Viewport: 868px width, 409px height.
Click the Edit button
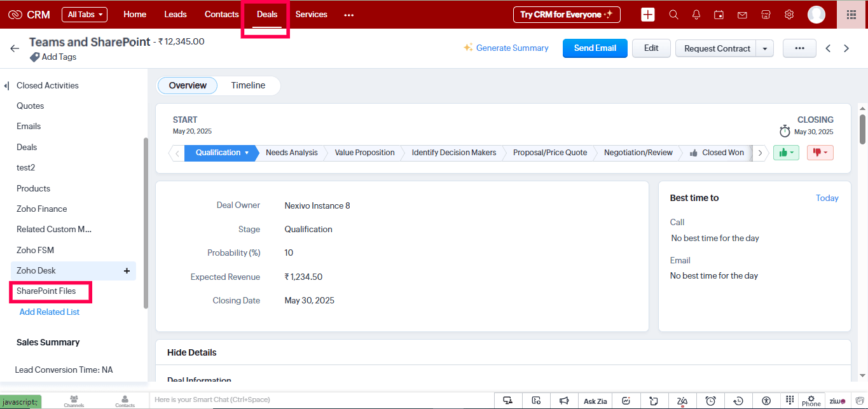651,48
